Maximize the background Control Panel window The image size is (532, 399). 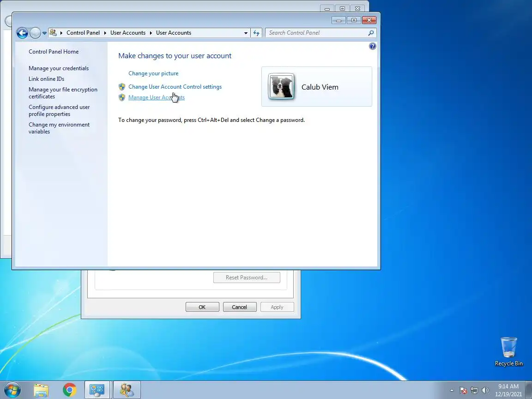[x=342, y=8]
